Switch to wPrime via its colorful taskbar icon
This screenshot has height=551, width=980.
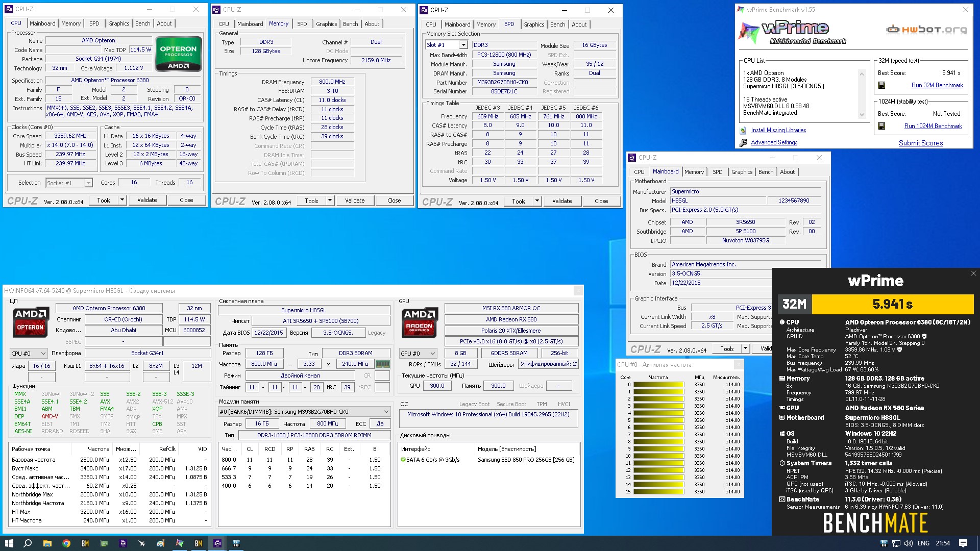[180, 543]
